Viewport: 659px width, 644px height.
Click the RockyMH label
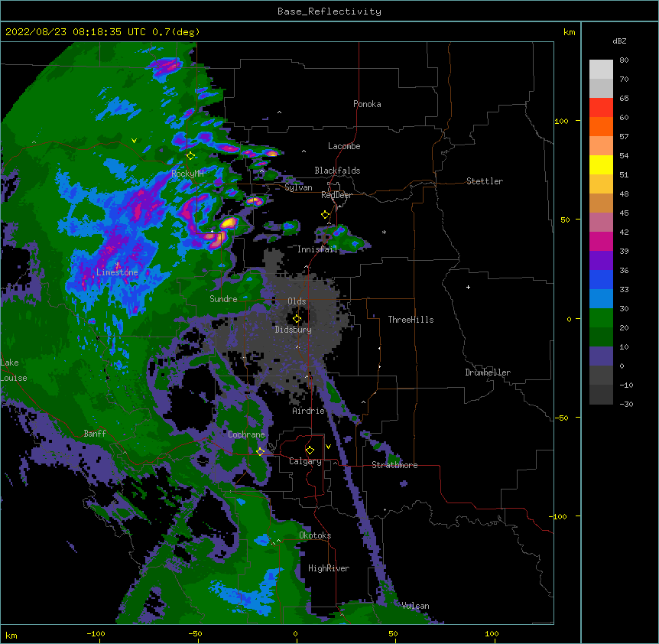pos(187,174)
